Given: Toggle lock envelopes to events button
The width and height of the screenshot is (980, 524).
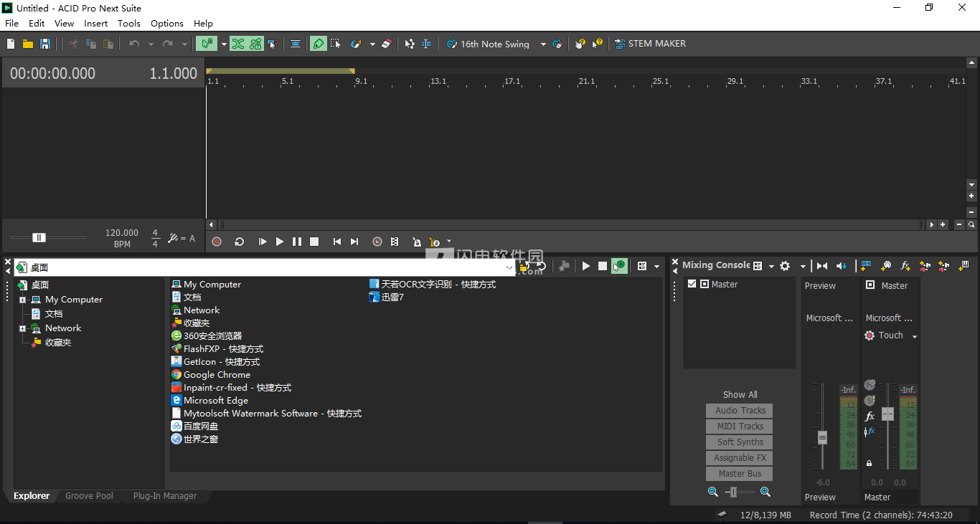Looking at the screenshot, I should point(256,44).
